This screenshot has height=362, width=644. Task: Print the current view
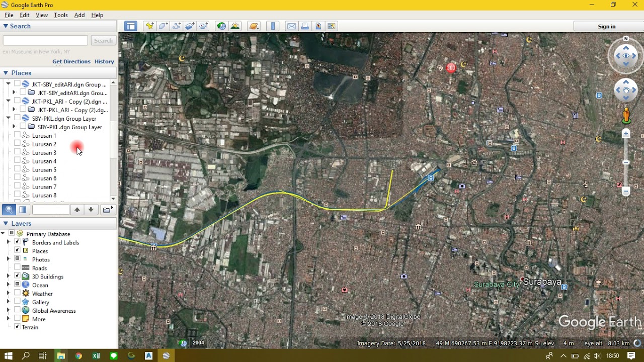[x=305, y=26]
